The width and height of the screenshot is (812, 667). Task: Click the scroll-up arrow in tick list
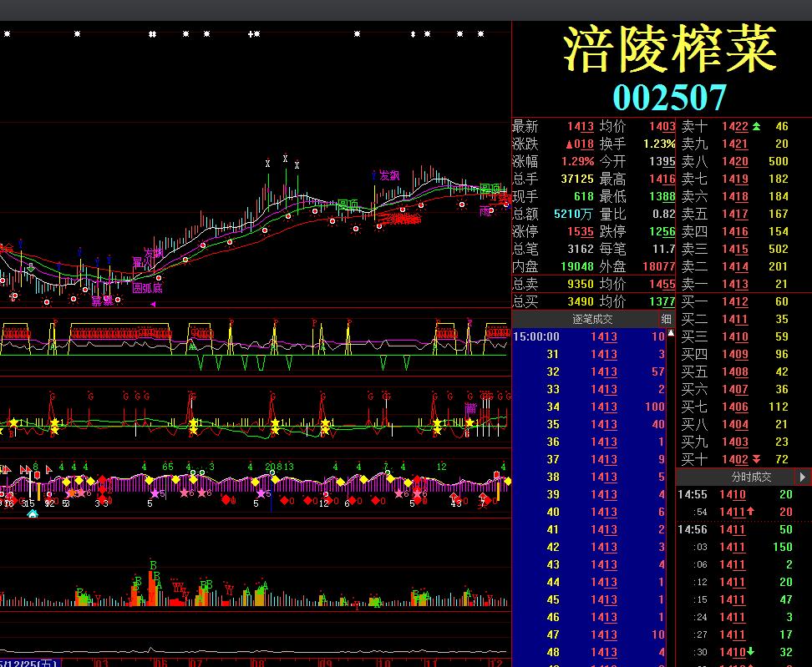[x=670, y=334]
